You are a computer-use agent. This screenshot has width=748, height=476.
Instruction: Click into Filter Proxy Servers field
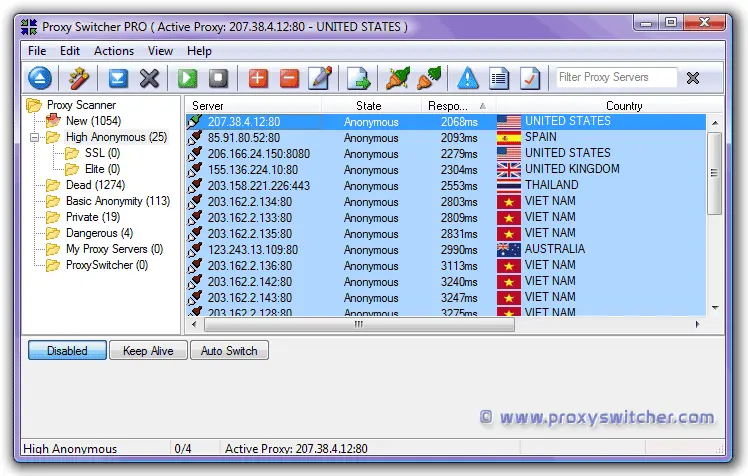tap(616, 77)
